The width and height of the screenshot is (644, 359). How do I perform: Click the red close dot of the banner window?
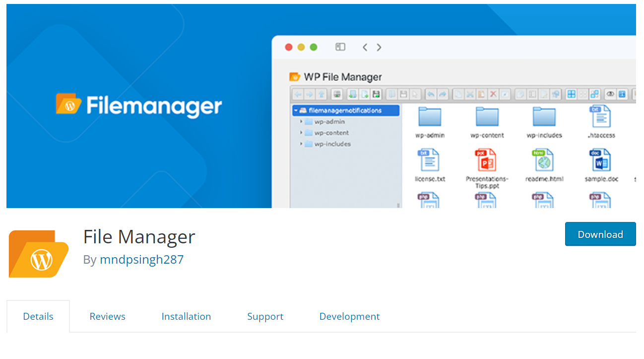[x=289, y=47]
